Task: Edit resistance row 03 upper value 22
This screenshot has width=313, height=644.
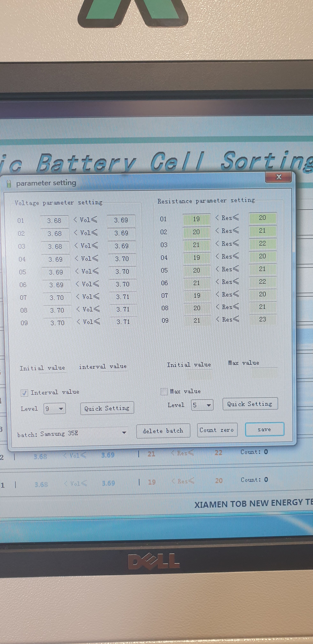Action: tap(263, 244)
